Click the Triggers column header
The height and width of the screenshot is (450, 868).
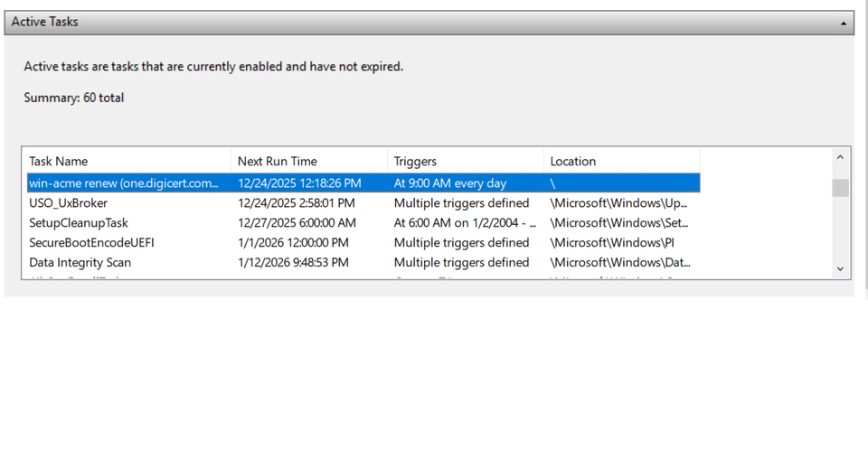click(415, 161)
